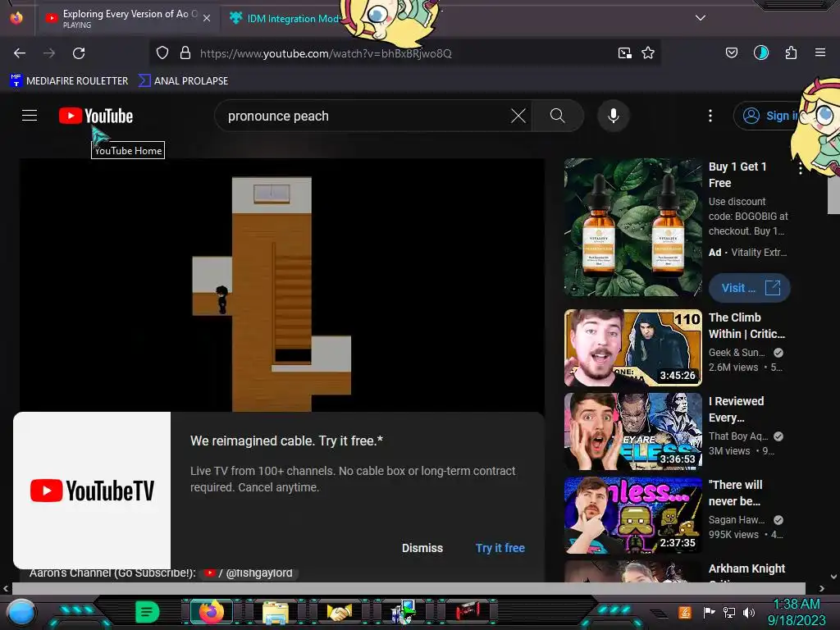Open the Buy 1 Get 1 Free ad image

(x=632, y=227)
